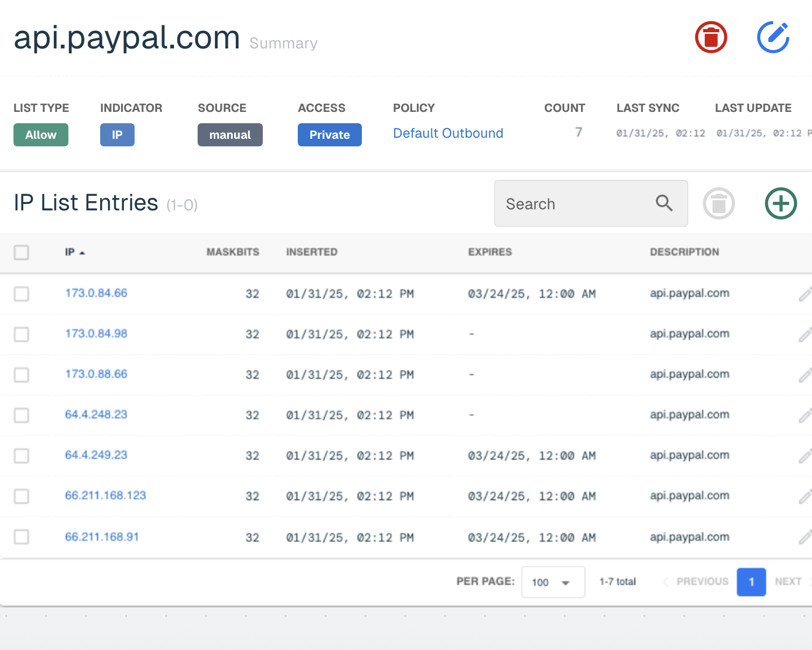Select the maskbits value for 173.0.88.66
This screenshot has height=650, width=812.
(253, 375)
